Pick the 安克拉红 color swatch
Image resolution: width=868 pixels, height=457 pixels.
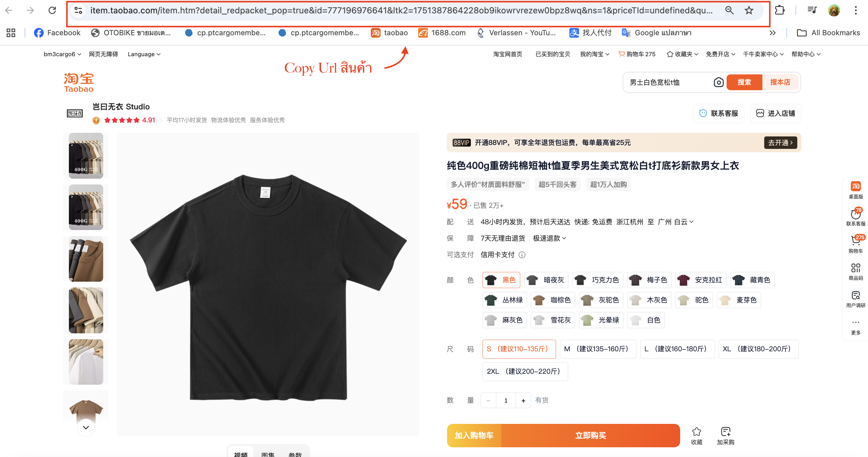(x=700, y=280)
